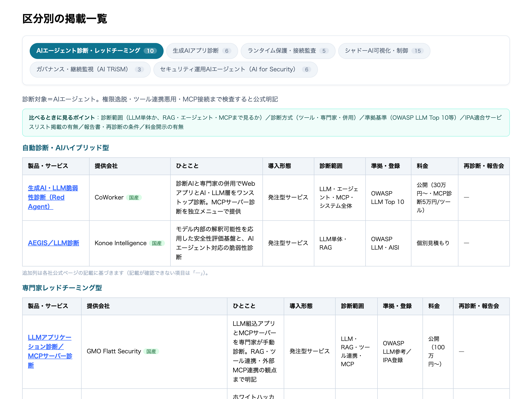Click the GMO Flatt Security company name
The height and width of the screenshot is (399, 532).
(114, 351)
